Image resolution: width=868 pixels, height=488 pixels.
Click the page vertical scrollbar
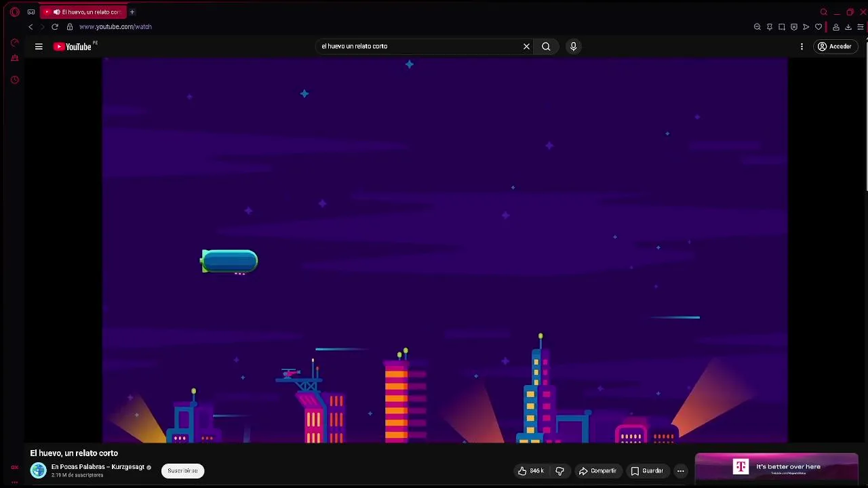point(866,115)
